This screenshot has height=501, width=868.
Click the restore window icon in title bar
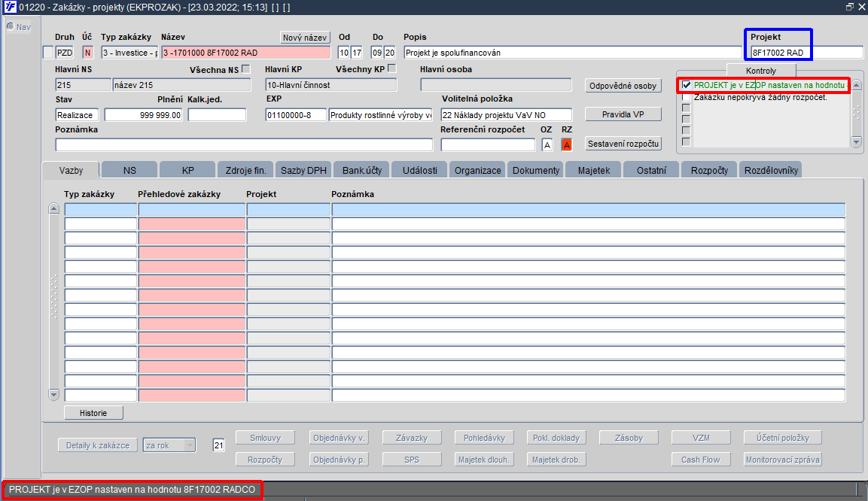[x=850, y=8]
